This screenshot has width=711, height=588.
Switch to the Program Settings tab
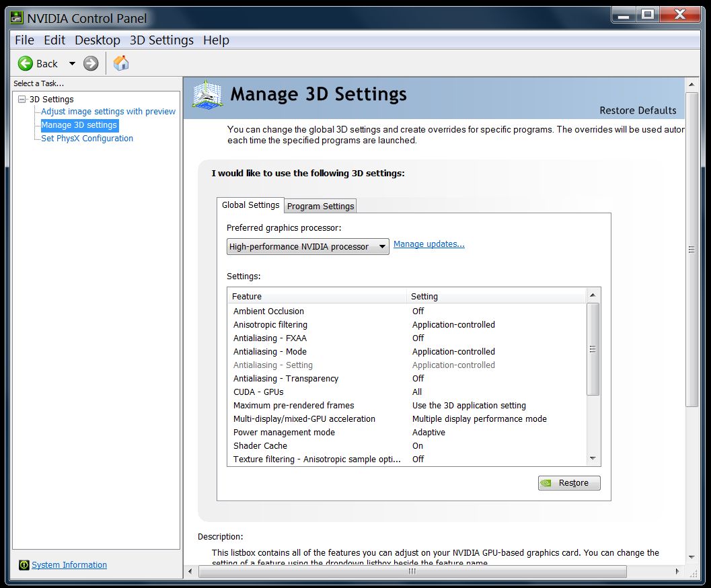tap(321, 207)
